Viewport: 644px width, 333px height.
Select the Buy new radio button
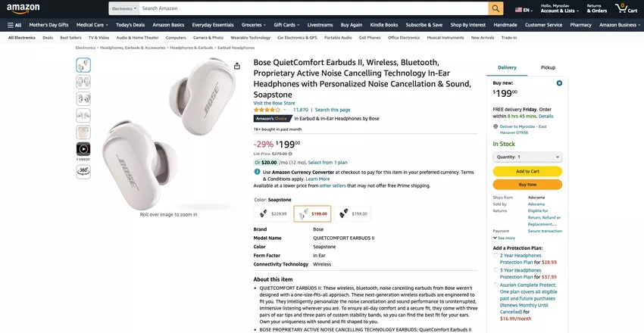[559, 83]
